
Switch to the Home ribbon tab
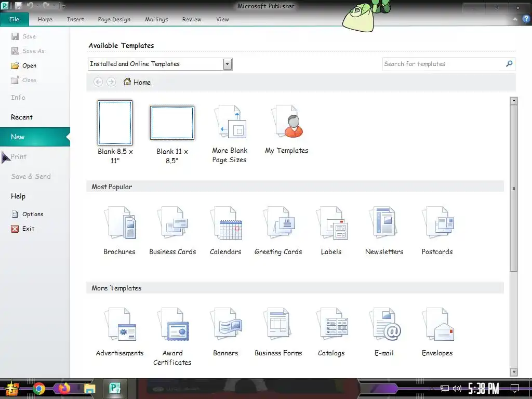45,19
